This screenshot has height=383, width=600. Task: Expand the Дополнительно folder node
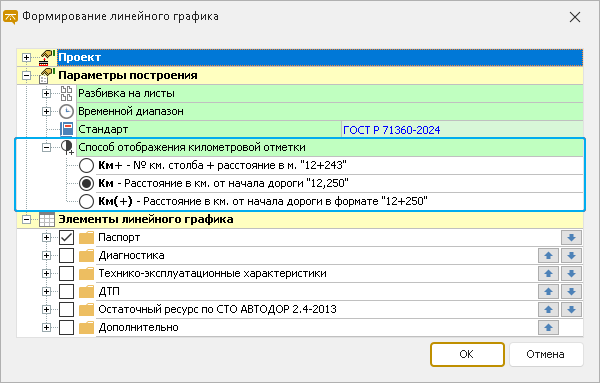click(x=46, y=328)
